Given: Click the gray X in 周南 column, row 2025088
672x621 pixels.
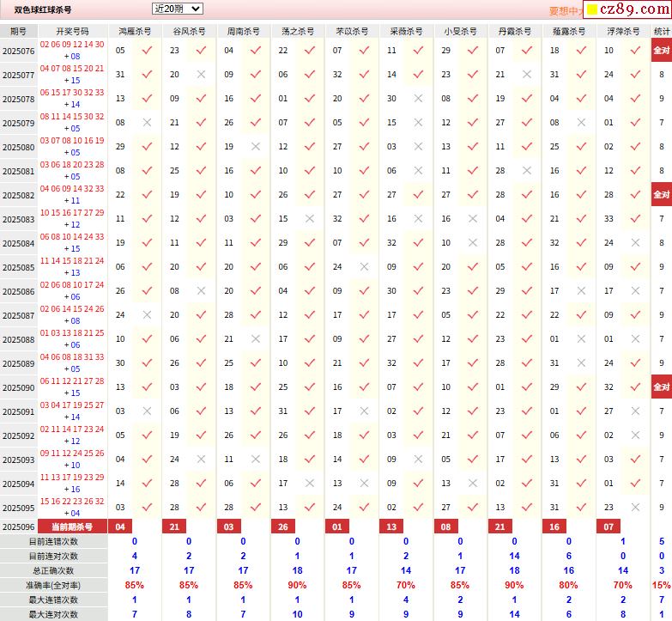Looking at the screenshot, I should click(256, 338).
